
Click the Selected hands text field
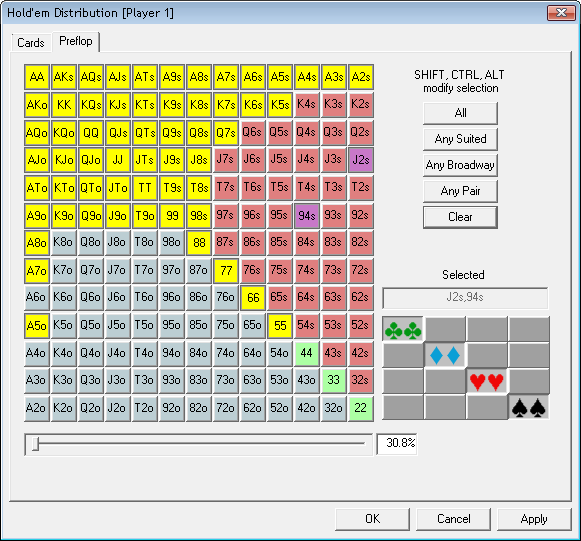tap(465, 298)
